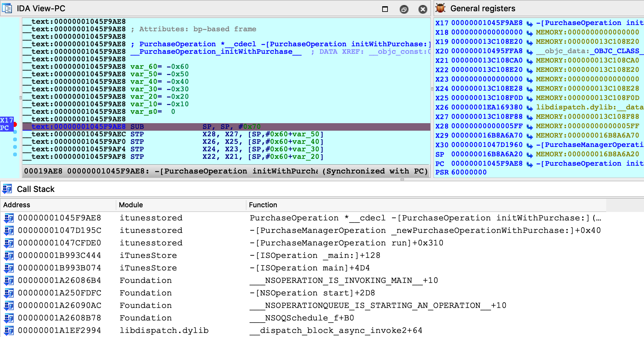Image resolution: width=644 pixels, height=337 pixels.
Task: Follow the jump arrow next to X17 register
Action: tap(530, 23)
